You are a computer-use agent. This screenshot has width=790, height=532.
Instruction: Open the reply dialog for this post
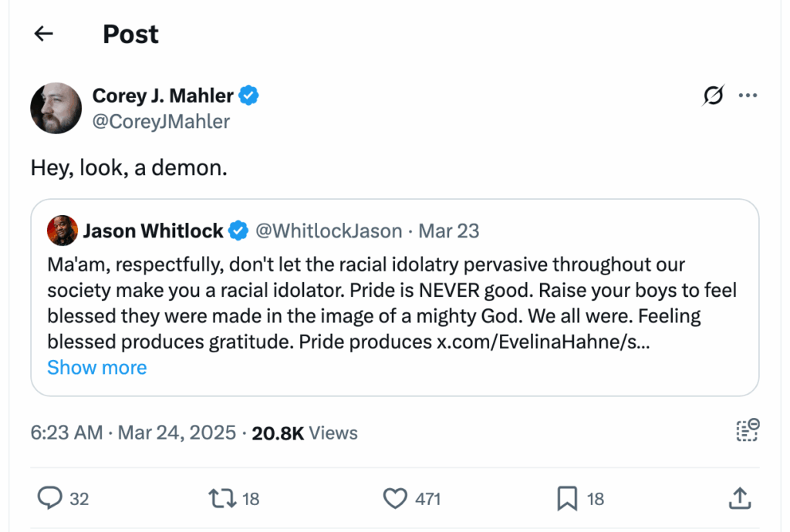(x=49, y=499)
